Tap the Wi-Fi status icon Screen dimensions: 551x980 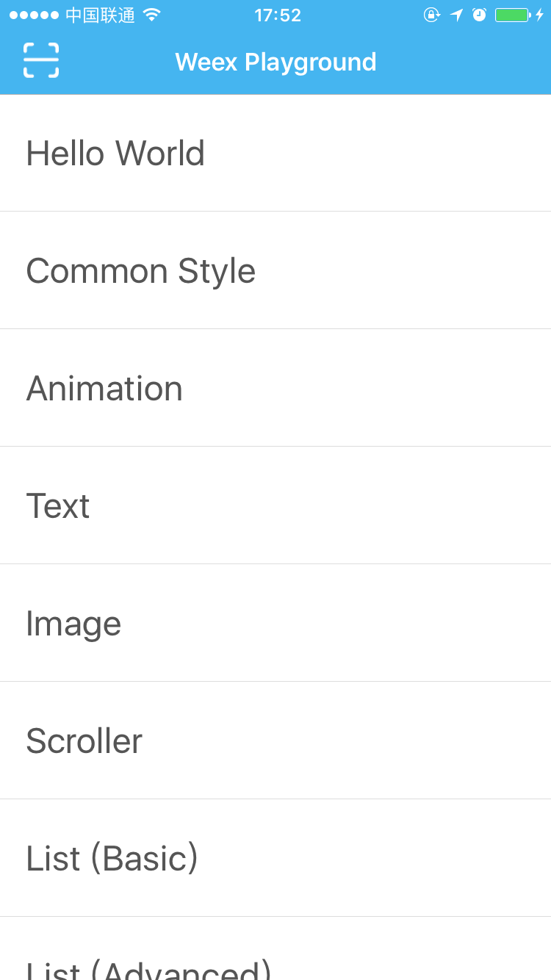coord(151,15)
